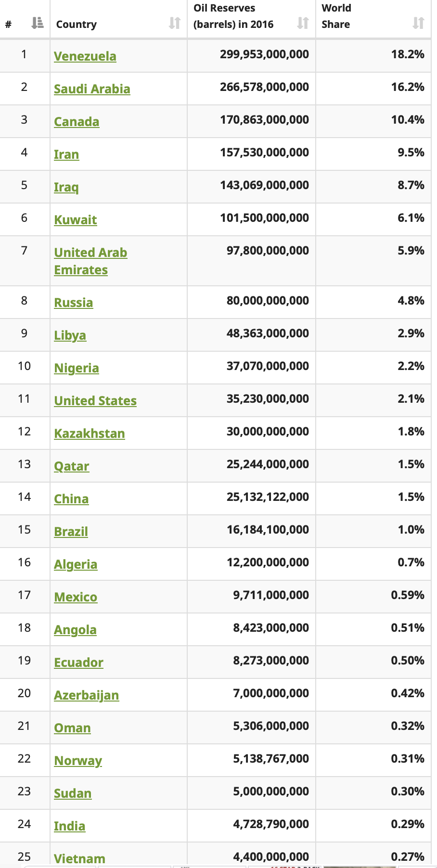Click the Kazakhstan link
This screenshot has height=868, width=437.
click(x=90, y=434)
